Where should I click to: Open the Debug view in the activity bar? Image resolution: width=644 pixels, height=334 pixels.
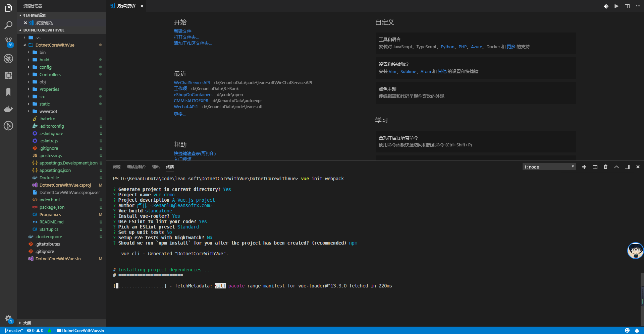pyautogui.click(x=8, y=59)
